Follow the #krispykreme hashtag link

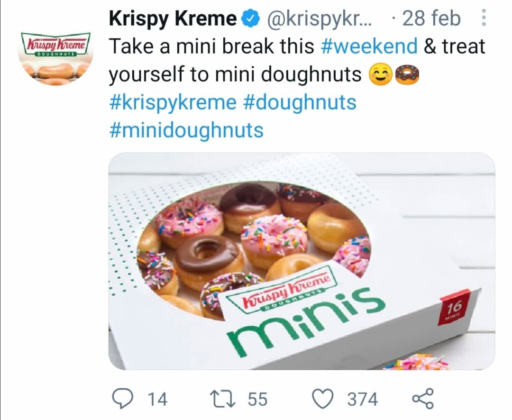(173, 102)
